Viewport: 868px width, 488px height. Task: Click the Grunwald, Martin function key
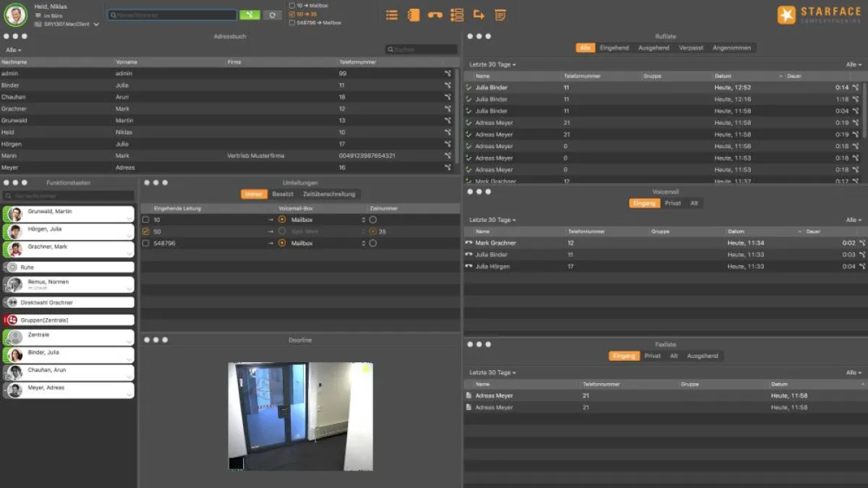69,214
